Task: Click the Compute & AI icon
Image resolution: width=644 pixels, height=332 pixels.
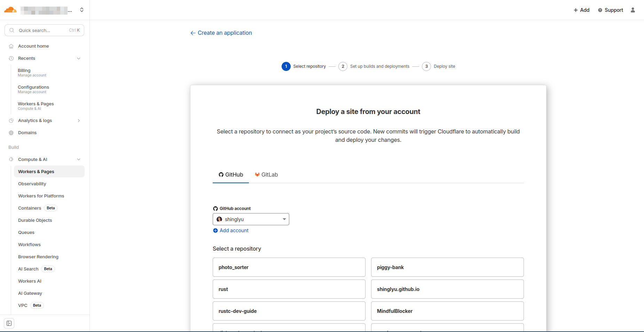Action: (x=11, y=159)
